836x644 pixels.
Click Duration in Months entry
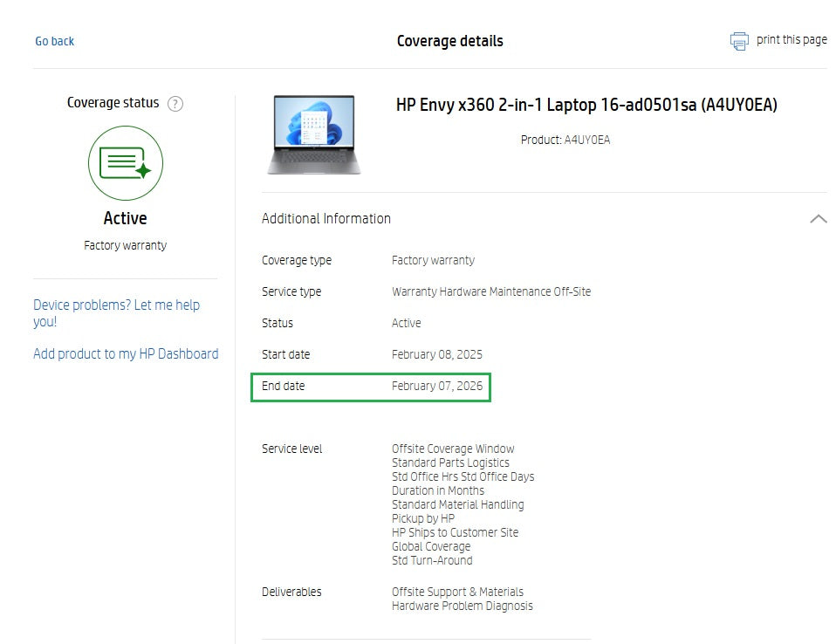coord(438,490)
